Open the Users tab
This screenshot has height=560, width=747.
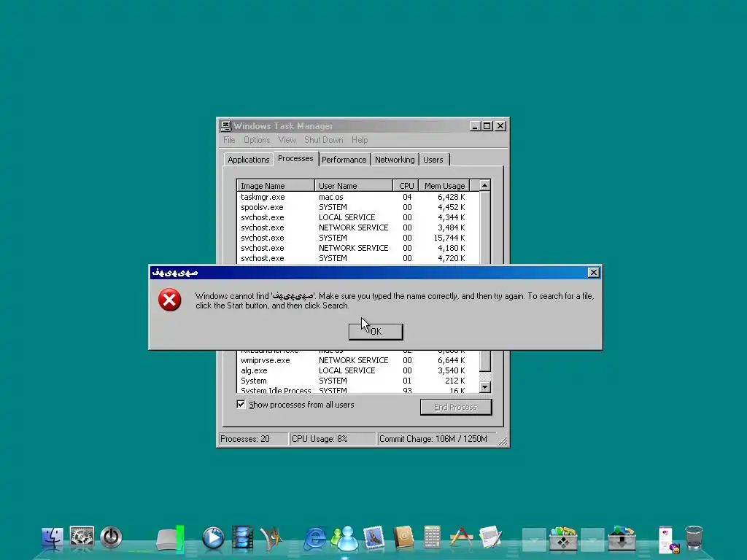coord(433,160)
